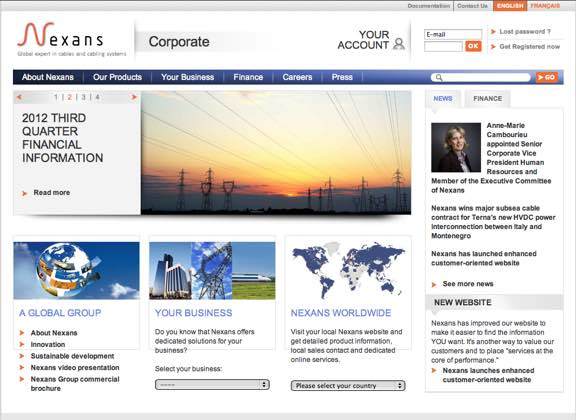Switch language to ENGLISH
Viewport: 576px width, 420px height.
[x=510, y=6]
